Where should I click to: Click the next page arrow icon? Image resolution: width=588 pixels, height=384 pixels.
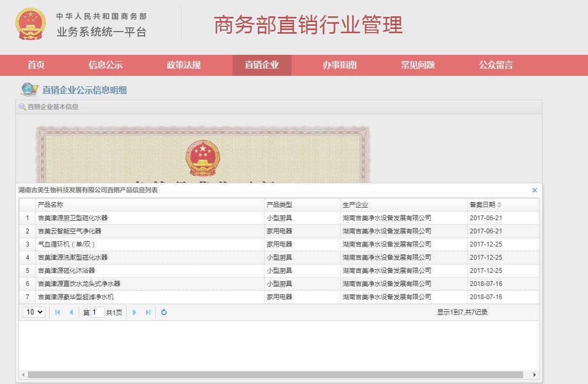(x=134, y=312)
